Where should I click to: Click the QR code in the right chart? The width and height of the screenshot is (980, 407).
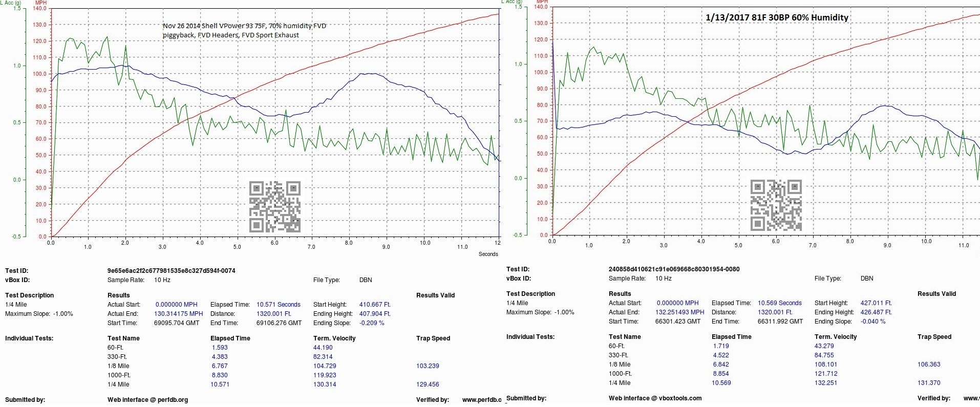pyautogui.click(x=776, y=205)
